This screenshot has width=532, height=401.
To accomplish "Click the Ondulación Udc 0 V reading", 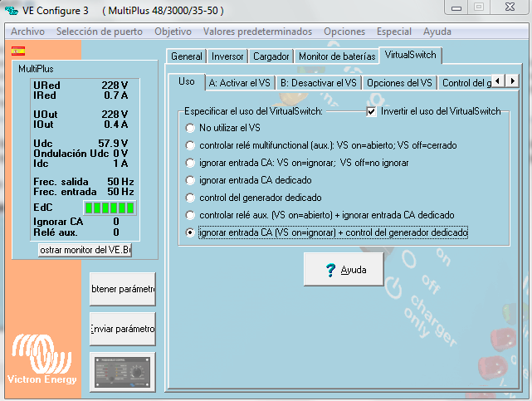I will pyautogui.click(x=81, y=154).
